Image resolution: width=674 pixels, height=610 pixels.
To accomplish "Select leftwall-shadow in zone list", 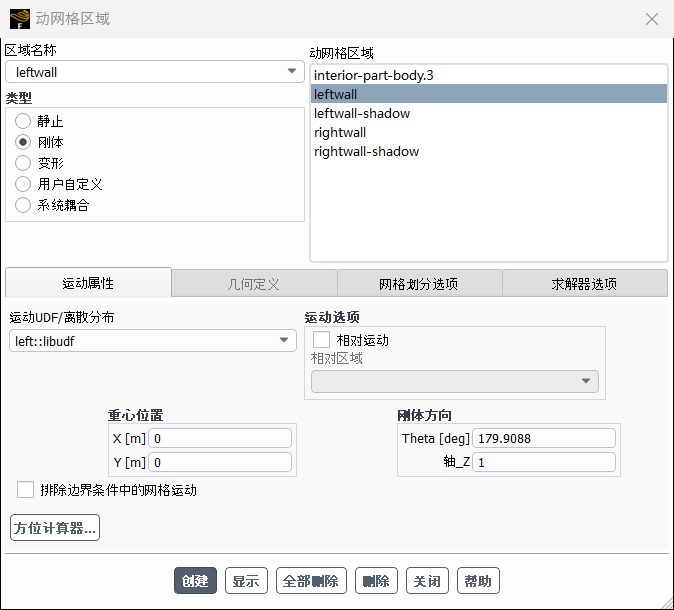I will 489,113.
